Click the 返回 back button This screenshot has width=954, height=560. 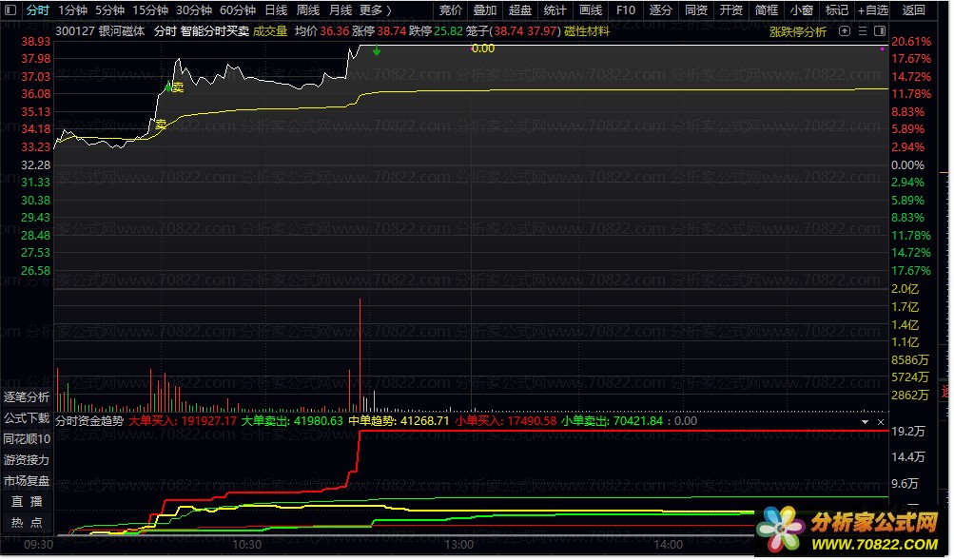[913, 10]
